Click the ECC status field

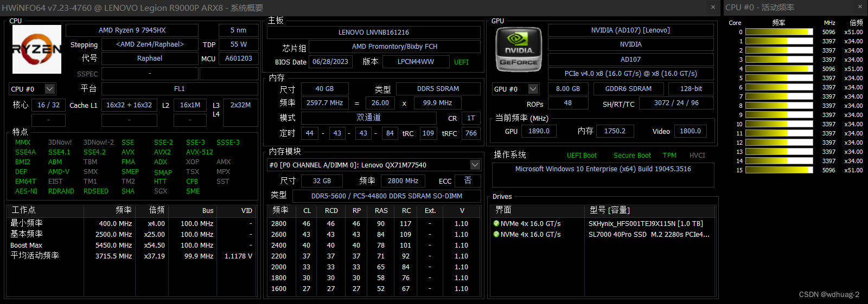(468, 181)
